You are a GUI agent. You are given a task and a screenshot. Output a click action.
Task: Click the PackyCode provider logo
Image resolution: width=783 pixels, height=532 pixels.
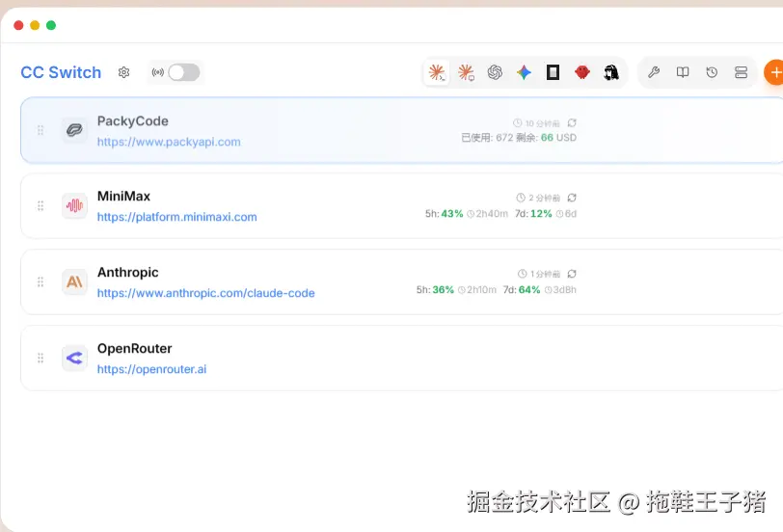(x=74, y=130)
